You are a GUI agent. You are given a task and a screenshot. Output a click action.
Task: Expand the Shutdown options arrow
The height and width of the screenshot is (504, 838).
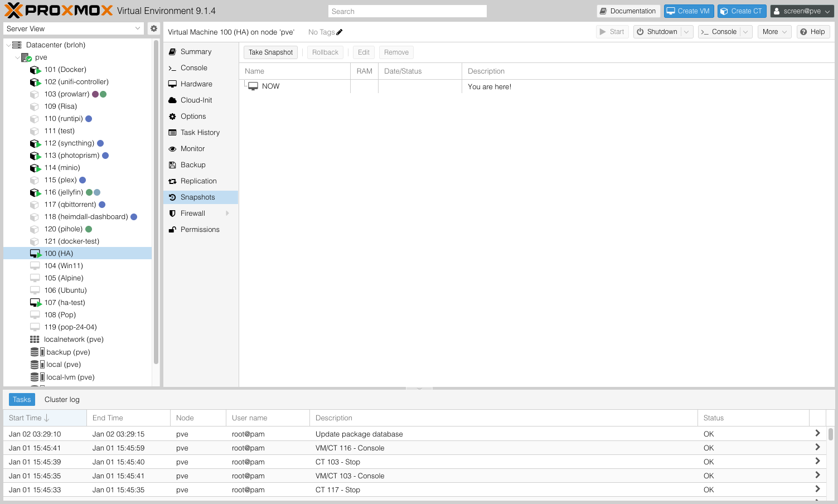686,32
